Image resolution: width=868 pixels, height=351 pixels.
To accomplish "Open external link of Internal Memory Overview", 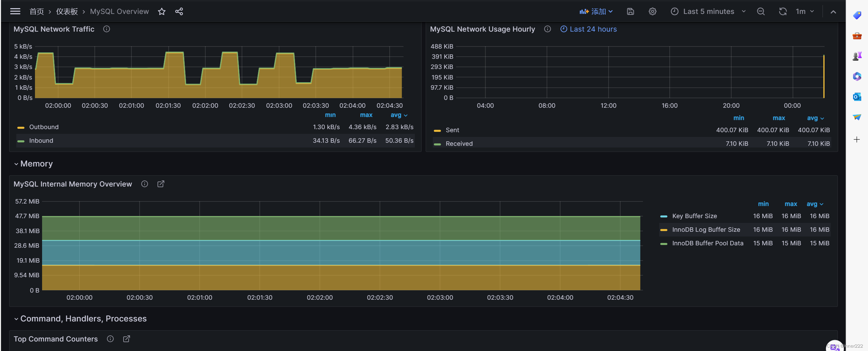I will point(161,184).
